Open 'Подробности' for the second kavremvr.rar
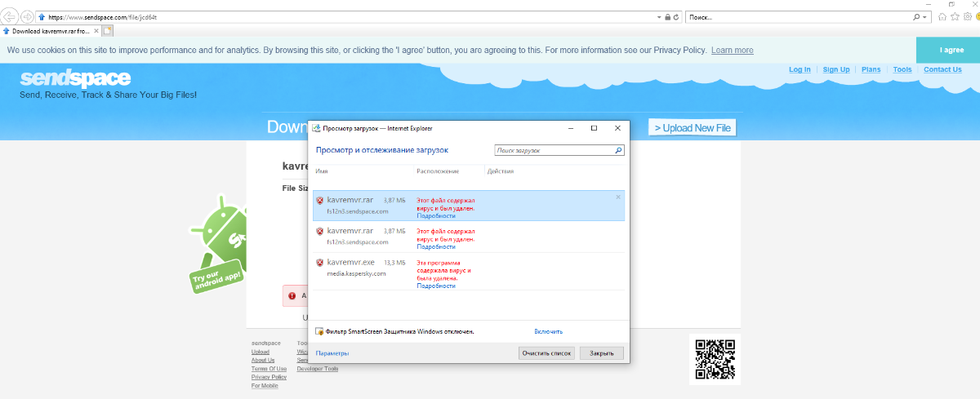Image resolution: width=980 pixels, height=399 pixels. tap(436, 246)
